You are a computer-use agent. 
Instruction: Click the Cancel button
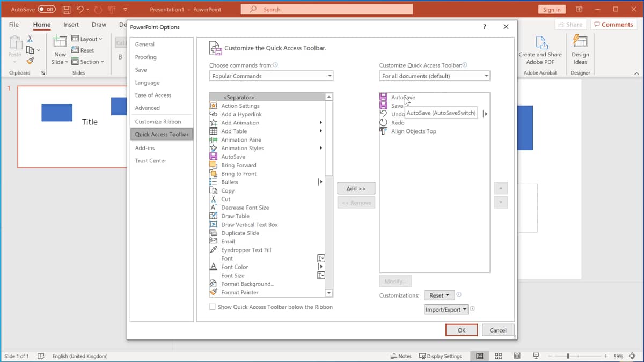(x=498, y=330)
